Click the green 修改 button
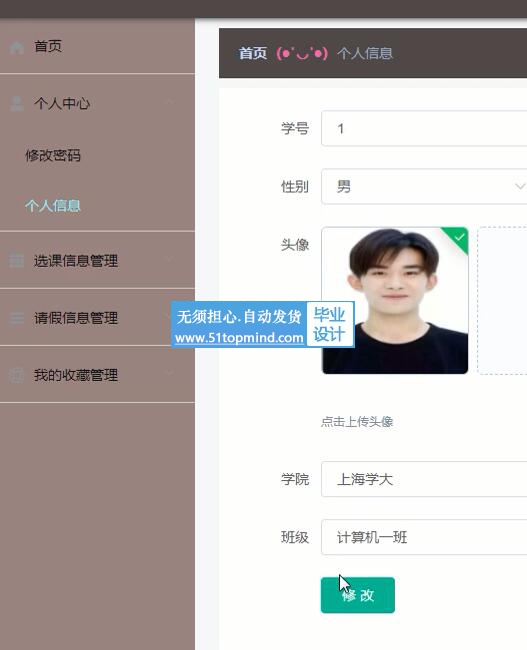Image resolution: width=527 pixels, height=650 pixels. click(x=358, y=595)
